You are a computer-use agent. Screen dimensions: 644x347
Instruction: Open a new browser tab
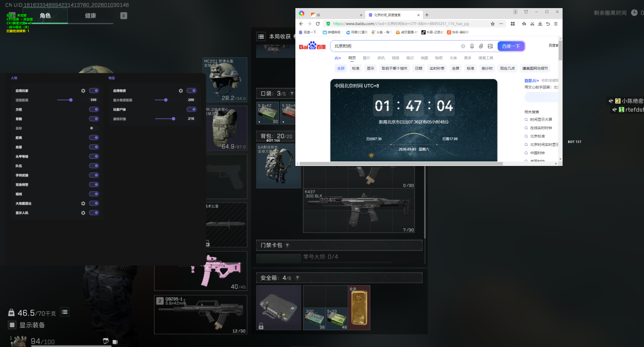coord(427,15)
